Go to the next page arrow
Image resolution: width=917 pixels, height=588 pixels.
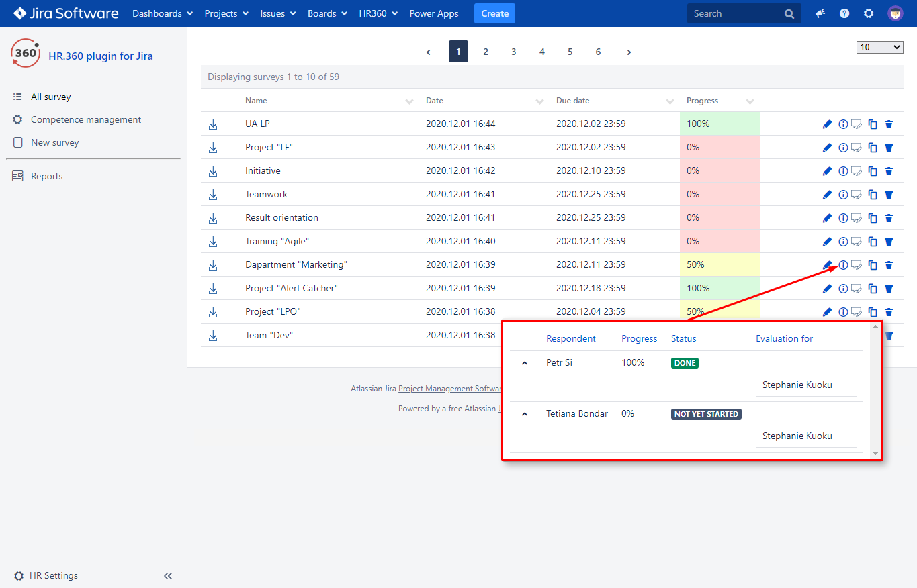(629, 52)
